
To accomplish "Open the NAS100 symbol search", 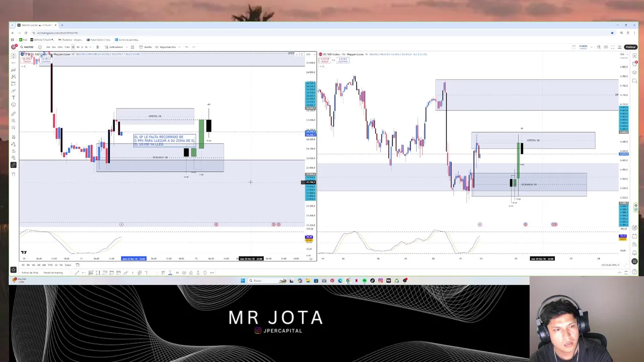I will coord(27,47).
